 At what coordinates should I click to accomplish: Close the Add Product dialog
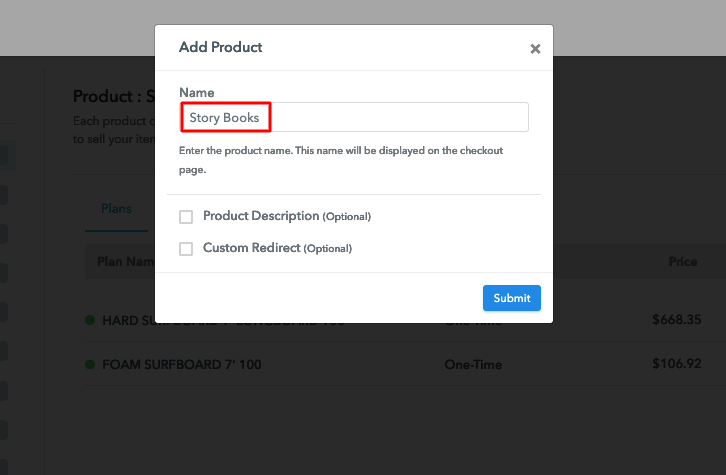pos(535,49)
